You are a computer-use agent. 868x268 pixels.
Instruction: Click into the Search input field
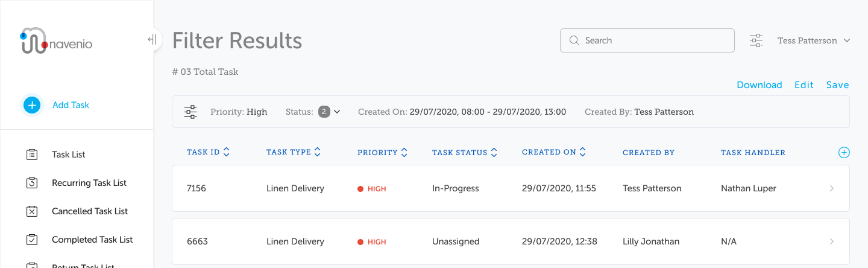pyautogui.click(x=647, y=40)
